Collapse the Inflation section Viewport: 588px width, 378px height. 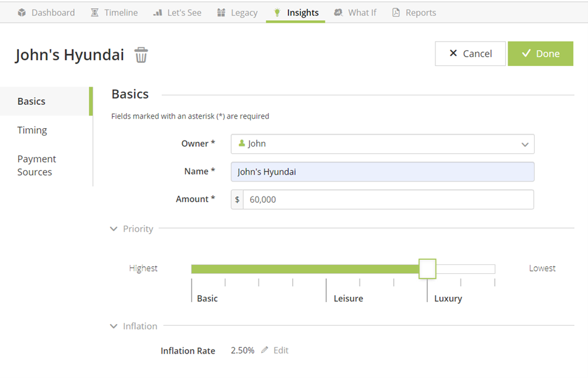click(x=114, y=327)
